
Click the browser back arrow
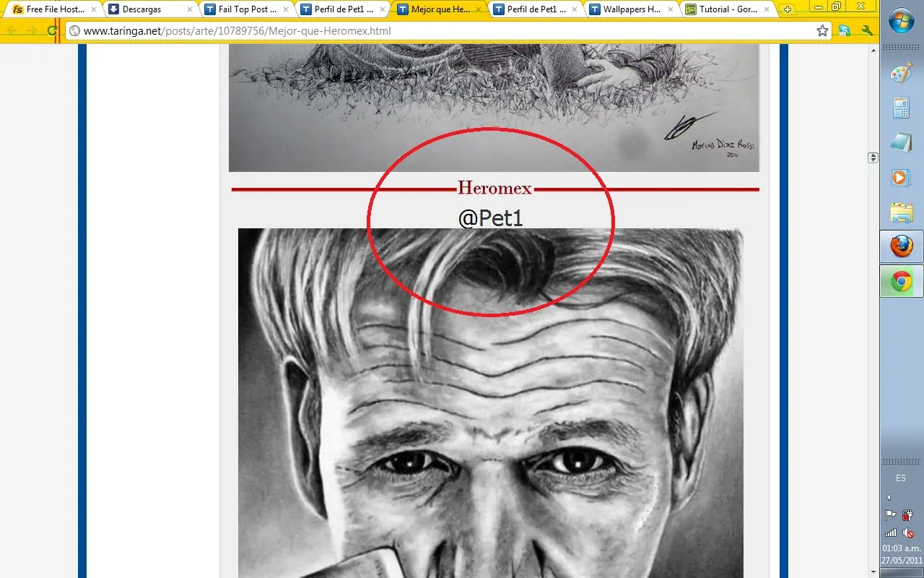12,31
